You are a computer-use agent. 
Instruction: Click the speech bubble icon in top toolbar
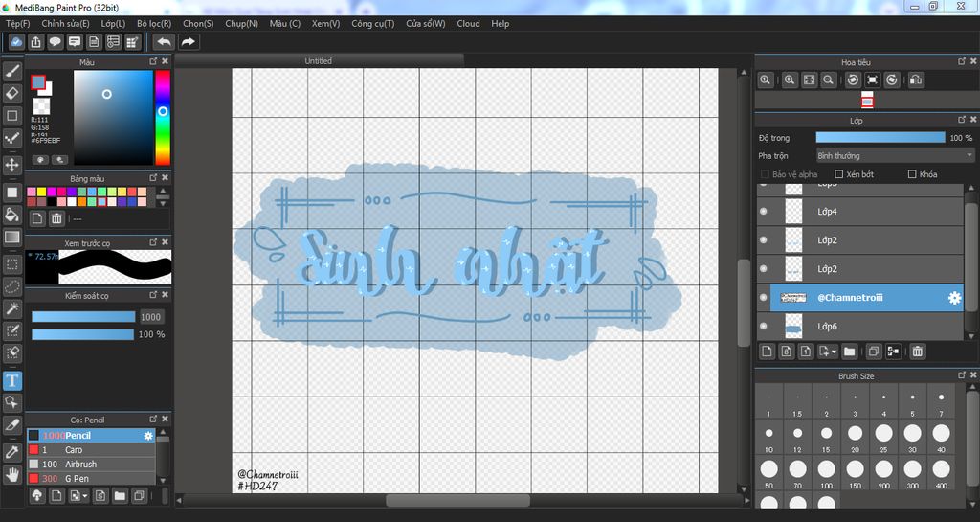coord(55,42)
